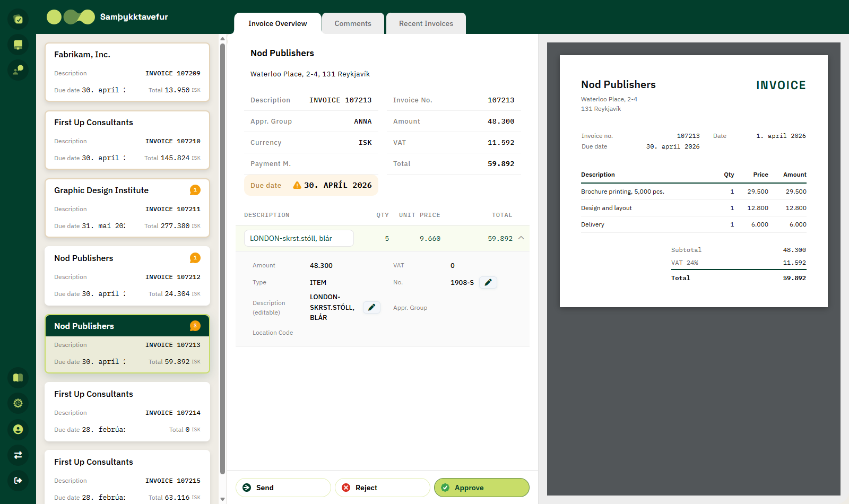The image size is (849, 504).
Task: Click the invoice list scrollbar thumb
Action: [223, 258]
